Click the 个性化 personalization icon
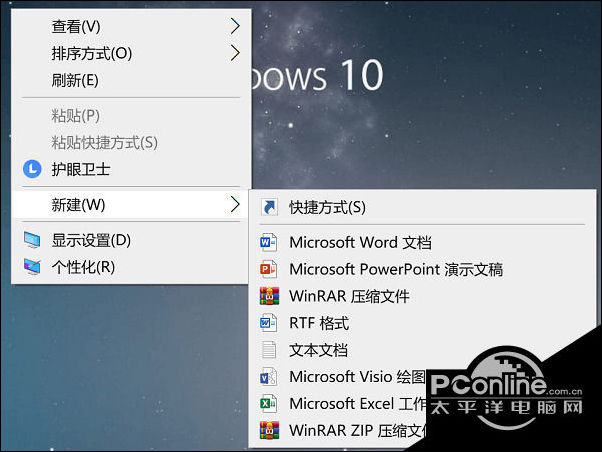Viewport: 602px width, 452px height. 32,267
